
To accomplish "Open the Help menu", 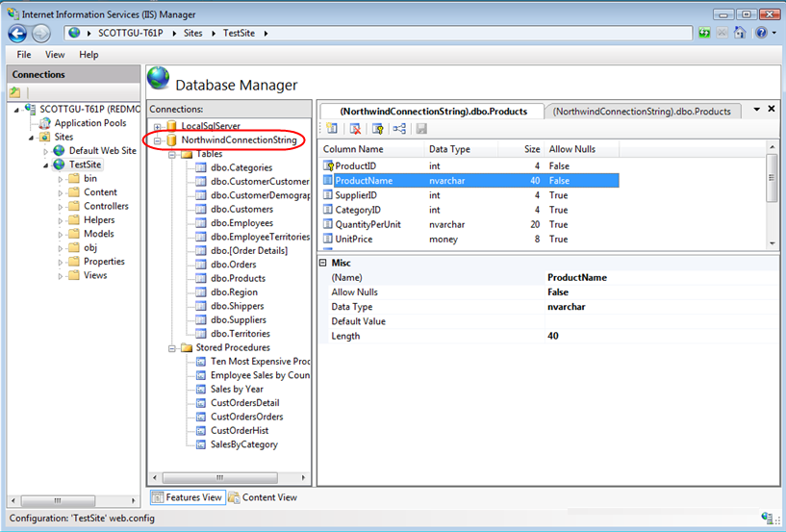I will pyautogui.click(x=89, y=55).
